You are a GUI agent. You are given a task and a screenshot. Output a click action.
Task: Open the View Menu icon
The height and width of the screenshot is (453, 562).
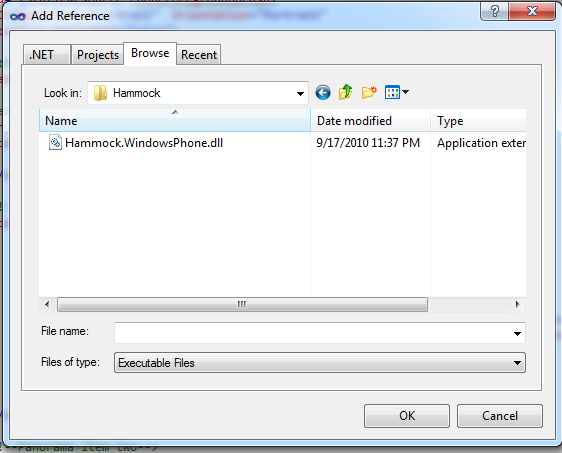(392, 92)
